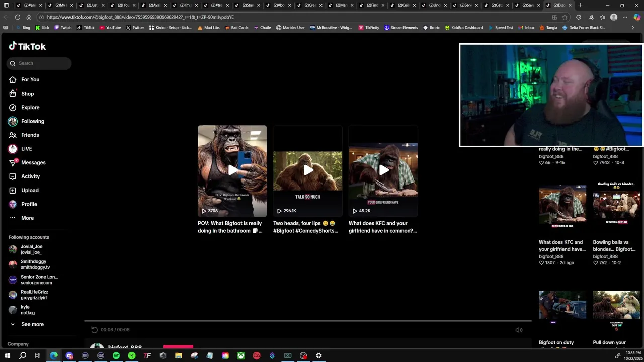Click the search magnifier icon
Screen dimensions: 644x362
tap(13, 63)
